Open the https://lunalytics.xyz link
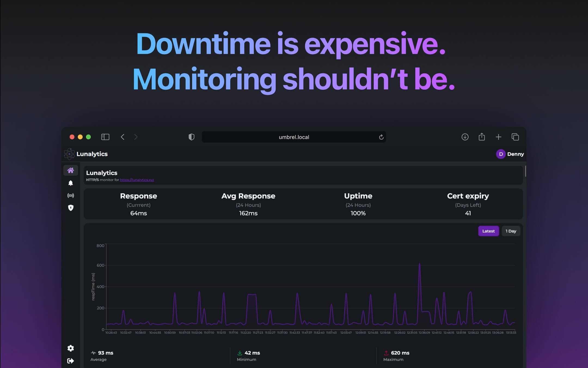Image resolution: width=588 pixels, height=368 pixels. coord(137,180)
